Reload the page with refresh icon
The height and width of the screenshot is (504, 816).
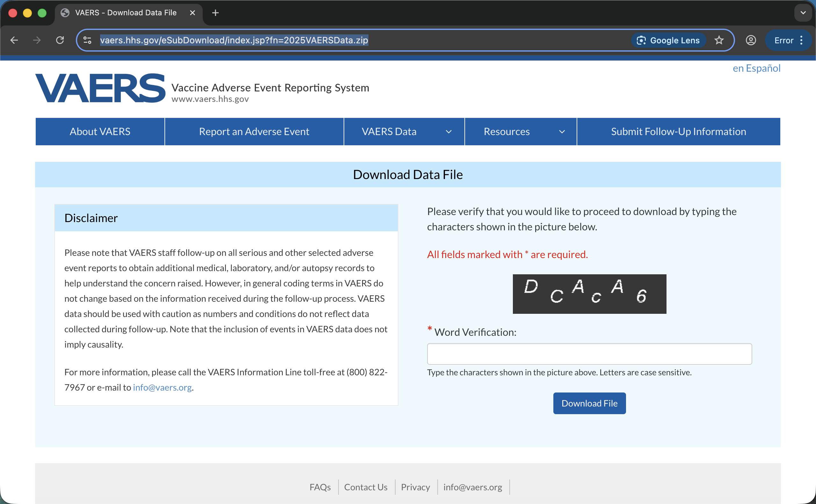(60, 40)
